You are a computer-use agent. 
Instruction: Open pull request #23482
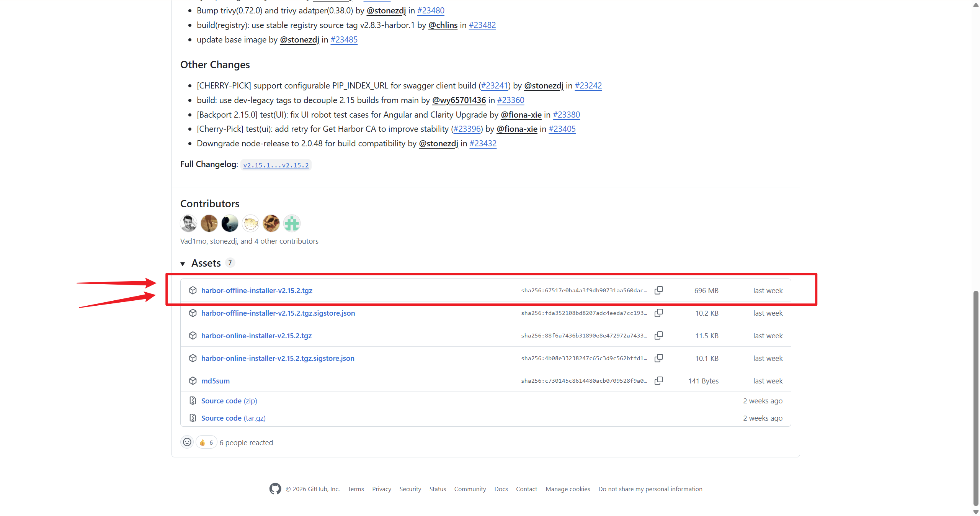pyautogui.click(x=482, y=25)
